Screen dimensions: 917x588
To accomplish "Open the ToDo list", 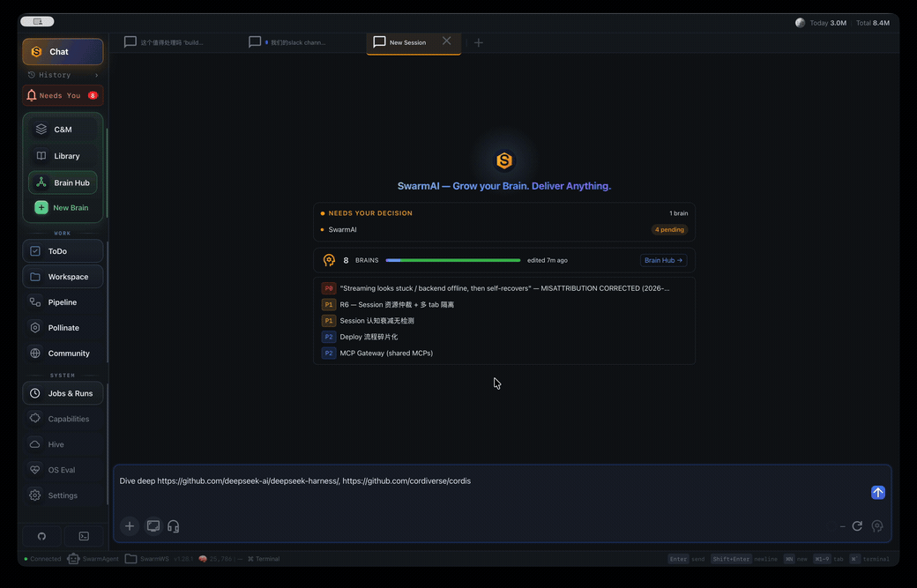I will tap(63, 250).
